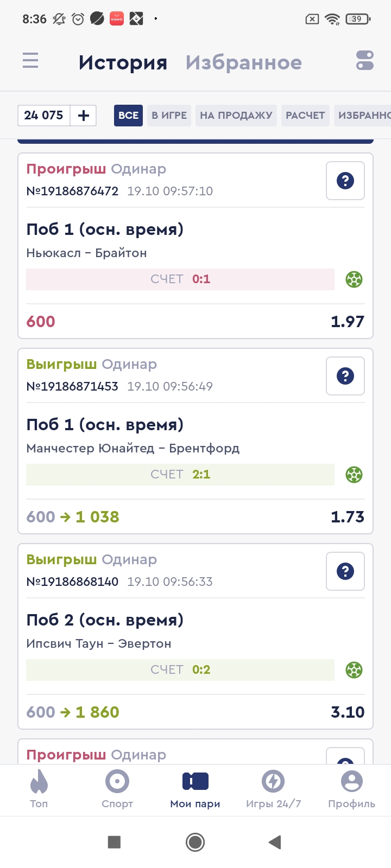Filter bets by В ИГРЕ
Screen dimensions: 391x868
click(x=169, y=116)
